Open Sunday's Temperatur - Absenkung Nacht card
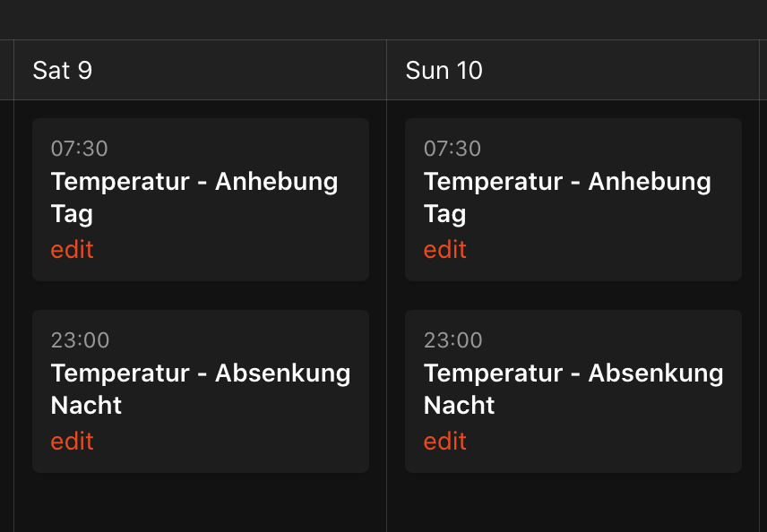The width and height of the screenshot is (767, 532). click(573, 390)
